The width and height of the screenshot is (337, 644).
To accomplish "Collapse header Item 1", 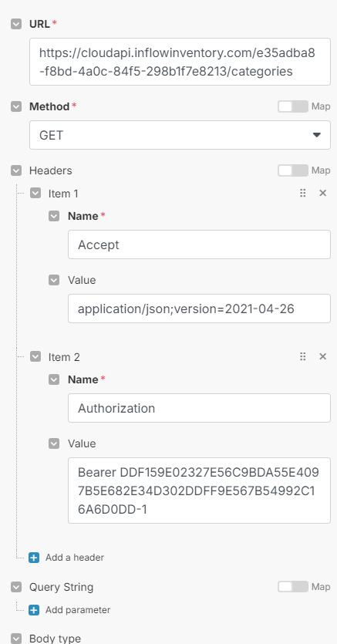I will [35, 193].
